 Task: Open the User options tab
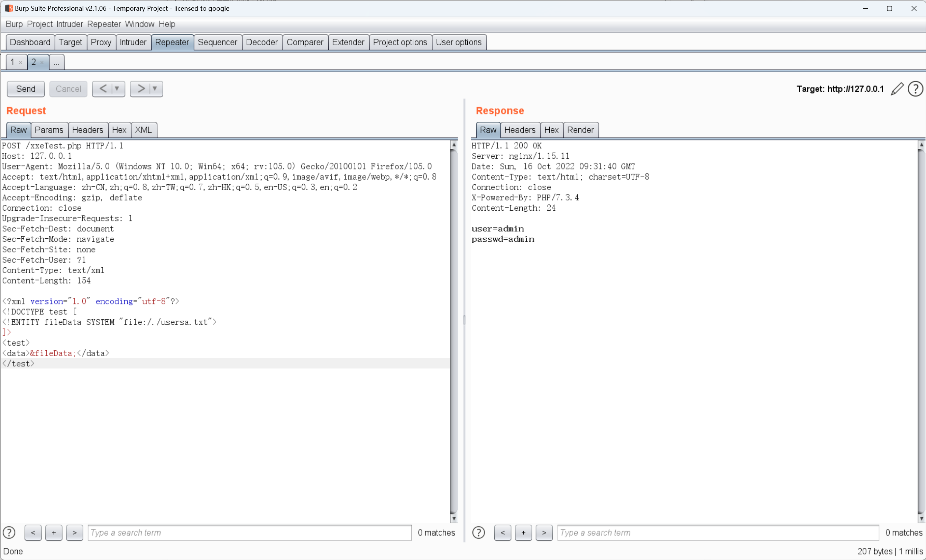pos(458,42)
